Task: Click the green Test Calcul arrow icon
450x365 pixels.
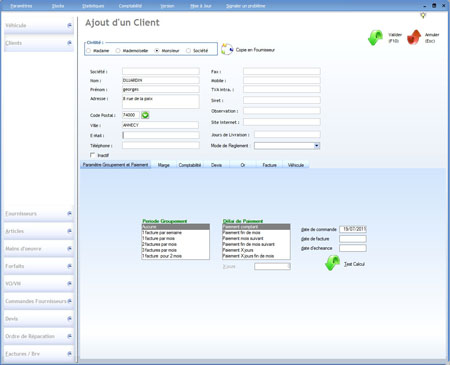Action: click(x=333, y=263)
